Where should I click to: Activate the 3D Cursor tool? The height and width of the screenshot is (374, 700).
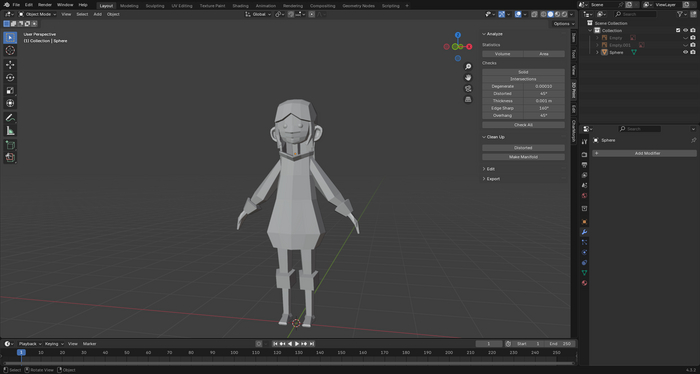(x=10, y=50)
